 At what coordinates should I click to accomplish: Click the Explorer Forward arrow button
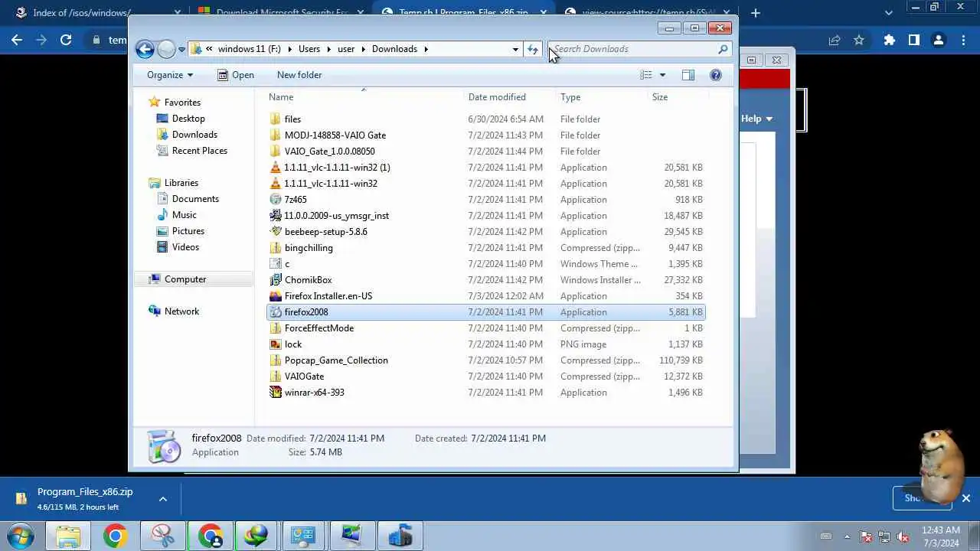[166, 49]
